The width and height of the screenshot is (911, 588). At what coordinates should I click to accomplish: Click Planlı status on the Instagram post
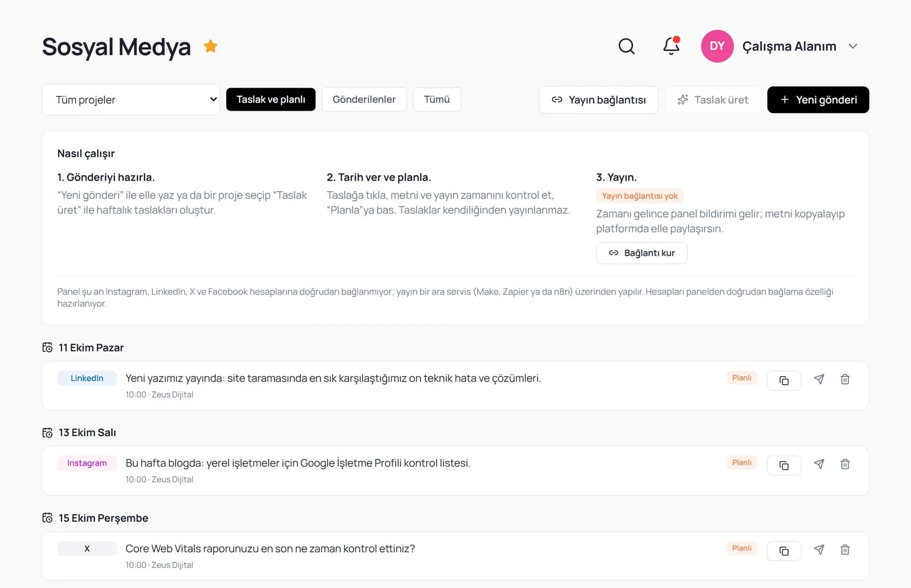(741, 463)
